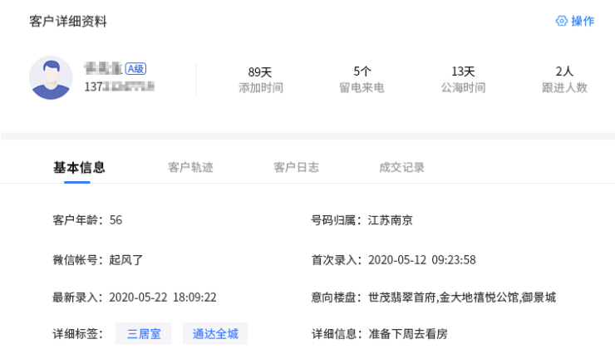This screenshot has height=364, width=615.
Task: Click the 5个 留电来电 stat
Action: click(362, 79)
